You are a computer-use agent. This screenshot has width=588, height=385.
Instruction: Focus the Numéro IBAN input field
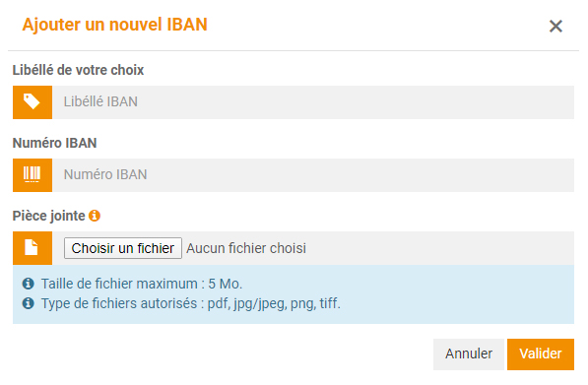click(x=313, y=175)
